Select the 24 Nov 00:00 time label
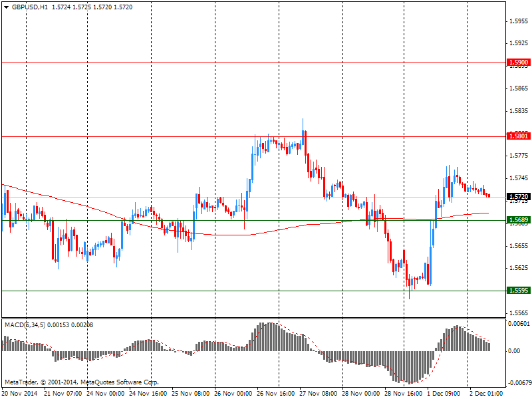Image resolution: width=532 pixels, height=399 pixels. pos(106,393)
